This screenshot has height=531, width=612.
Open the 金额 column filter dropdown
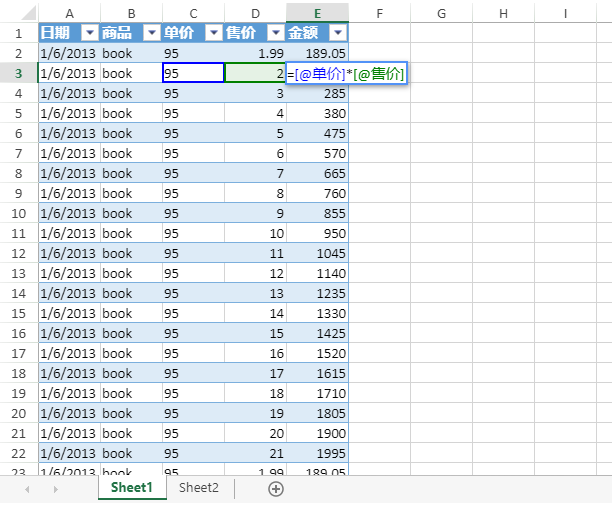click(338, 33)
